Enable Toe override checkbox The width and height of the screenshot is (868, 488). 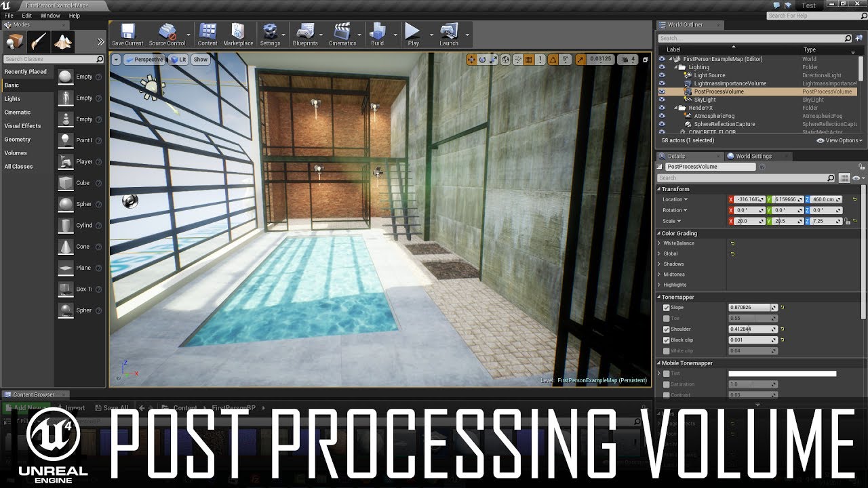tap(666, 319)
